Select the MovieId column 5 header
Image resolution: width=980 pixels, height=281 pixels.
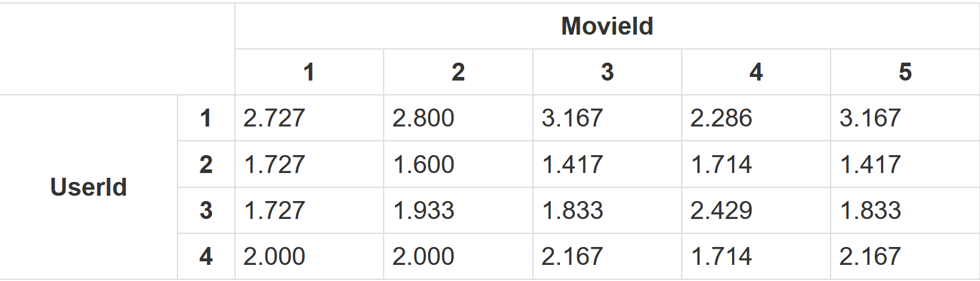[x=905, y=72]
